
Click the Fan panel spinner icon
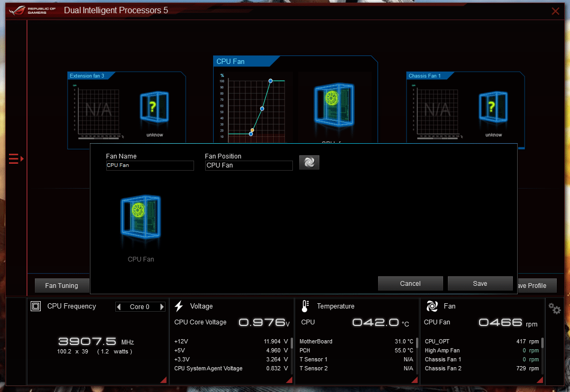432,306
